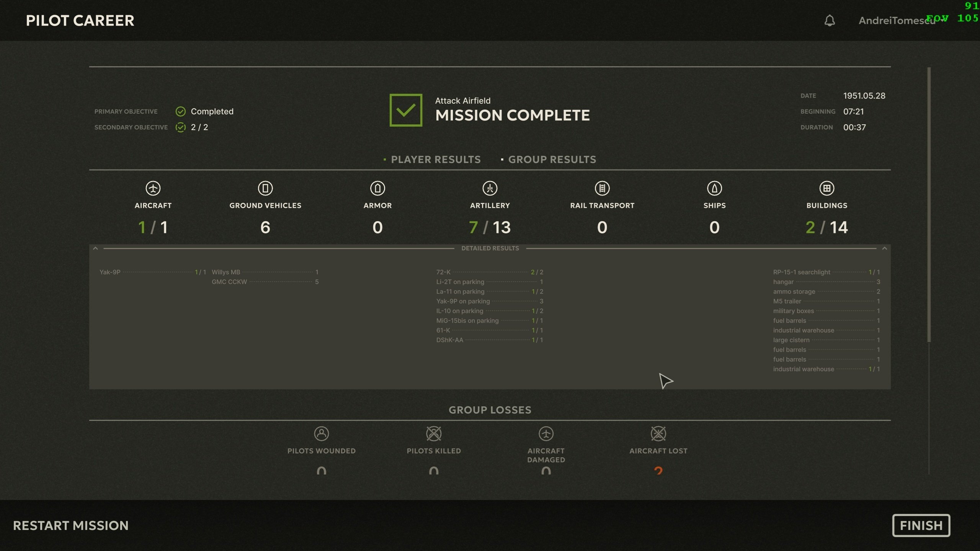Image resolution: width=980 pixels, height=551 pixels.
Task: Click the Buildings category icon
Action: 827,188
